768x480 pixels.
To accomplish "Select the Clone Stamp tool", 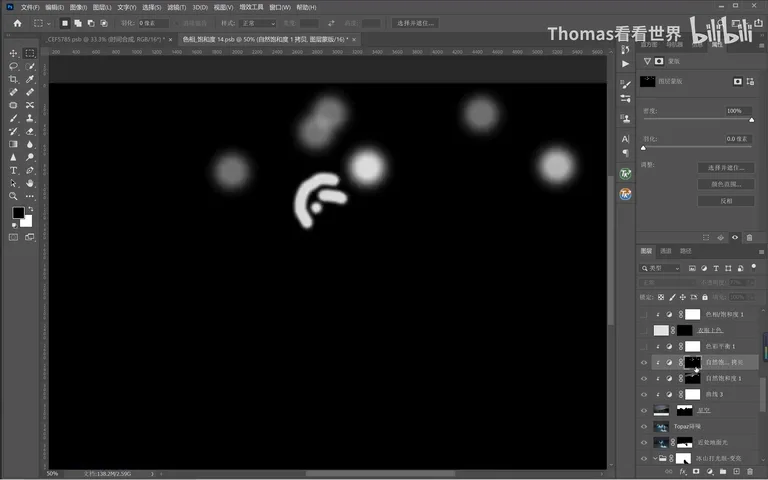I will (30, 118).
